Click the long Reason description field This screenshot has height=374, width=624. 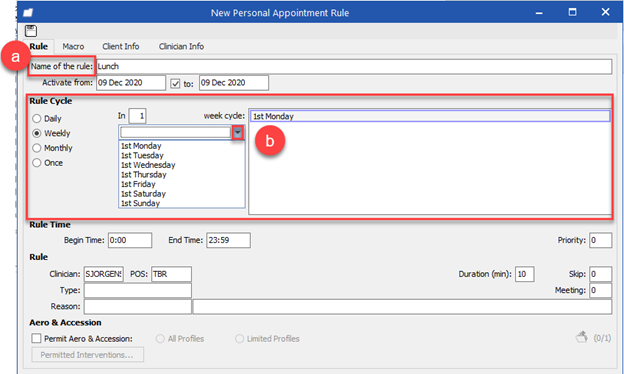(x=402, y=307)
